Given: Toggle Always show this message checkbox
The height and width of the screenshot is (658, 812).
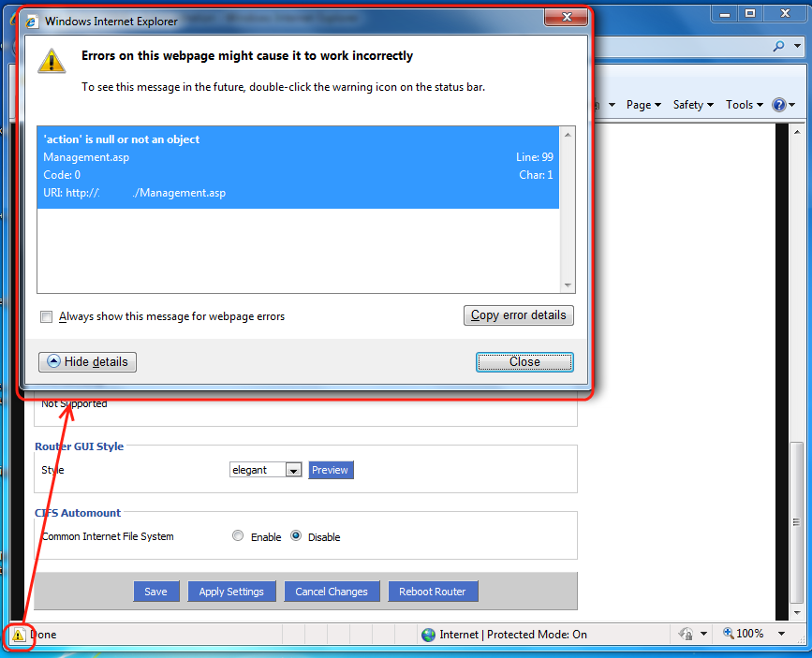Looking at the screenshot, I should [47, 317].
